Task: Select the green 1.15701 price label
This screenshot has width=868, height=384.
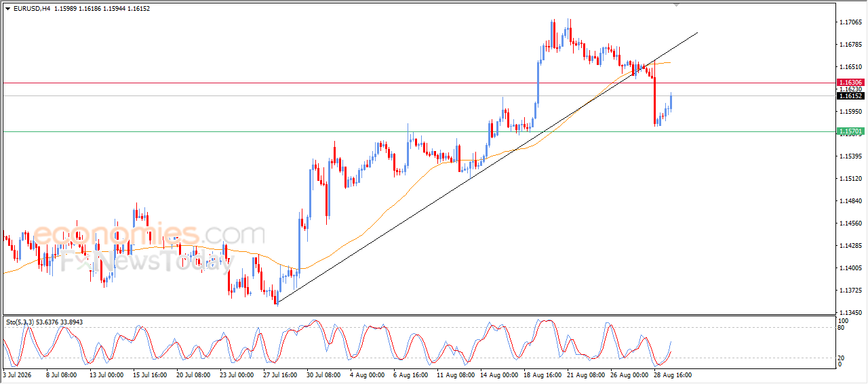Action: click(850, 131)
